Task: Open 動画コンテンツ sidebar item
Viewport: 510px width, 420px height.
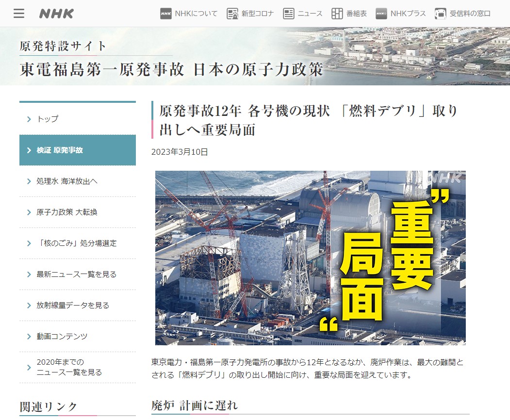Action: [78, 337]
